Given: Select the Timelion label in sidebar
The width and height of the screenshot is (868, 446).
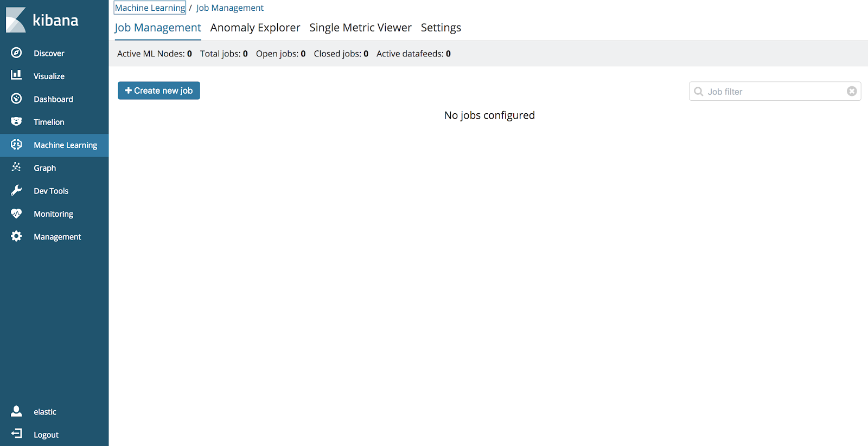Looking at the screenshot, I should coord(49,122).
